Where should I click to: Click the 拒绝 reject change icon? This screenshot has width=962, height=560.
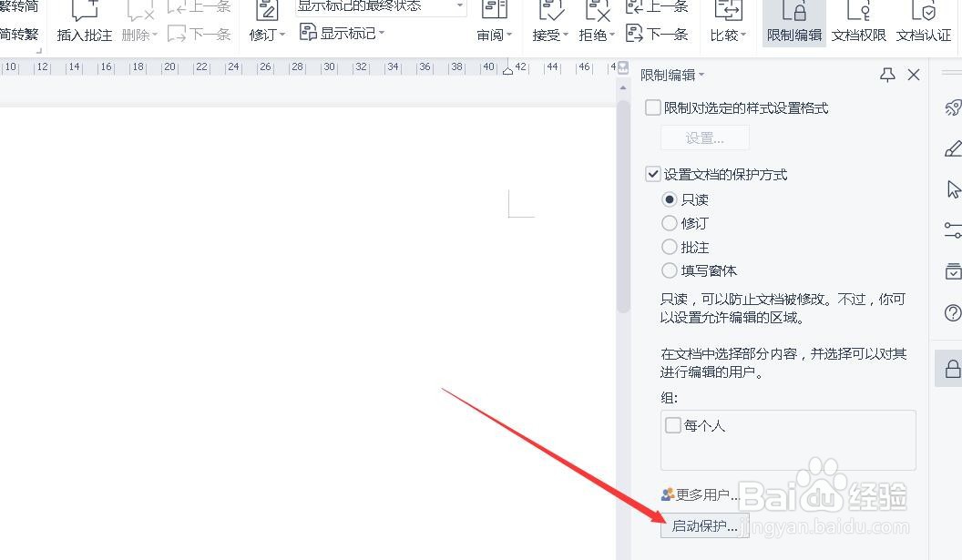tap(597, 10)
